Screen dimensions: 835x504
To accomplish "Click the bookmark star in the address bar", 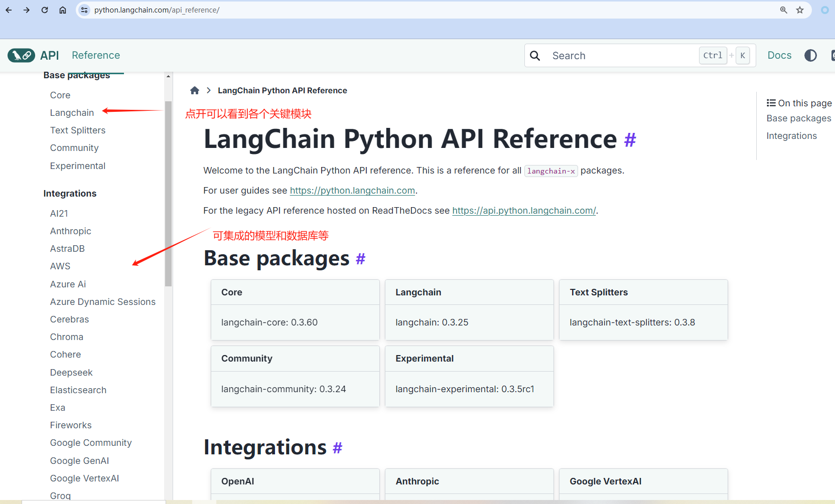I will (x=800, y=10).
